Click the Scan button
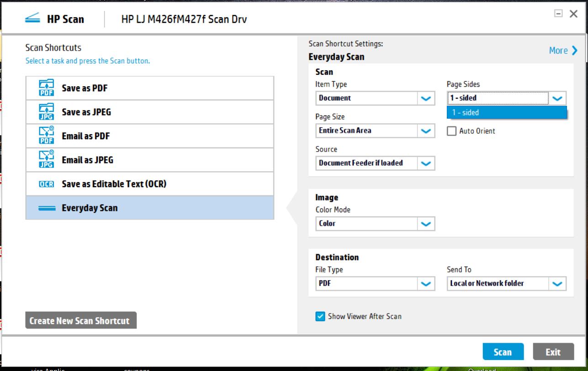This screenshot has height=371, width=588. (503, 352)
